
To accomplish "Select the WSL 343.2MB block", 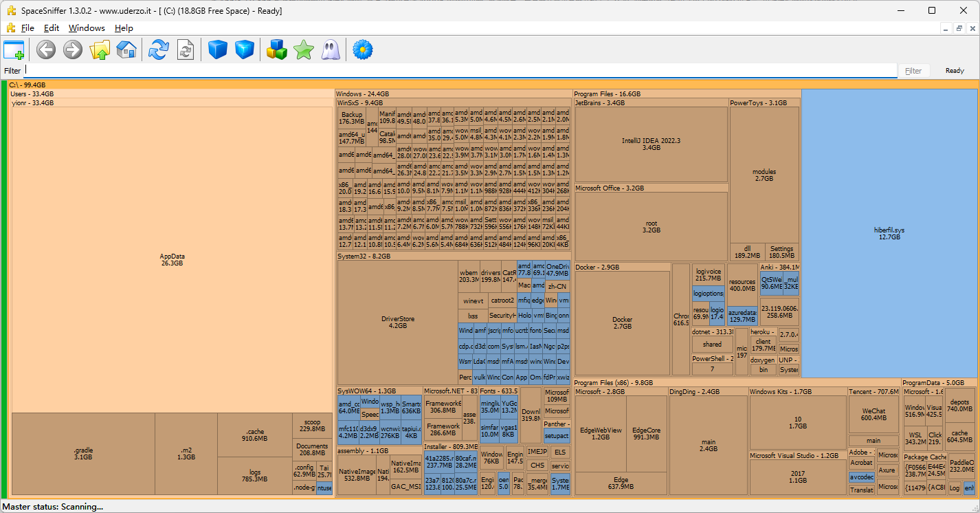I will tap(915, 438).
